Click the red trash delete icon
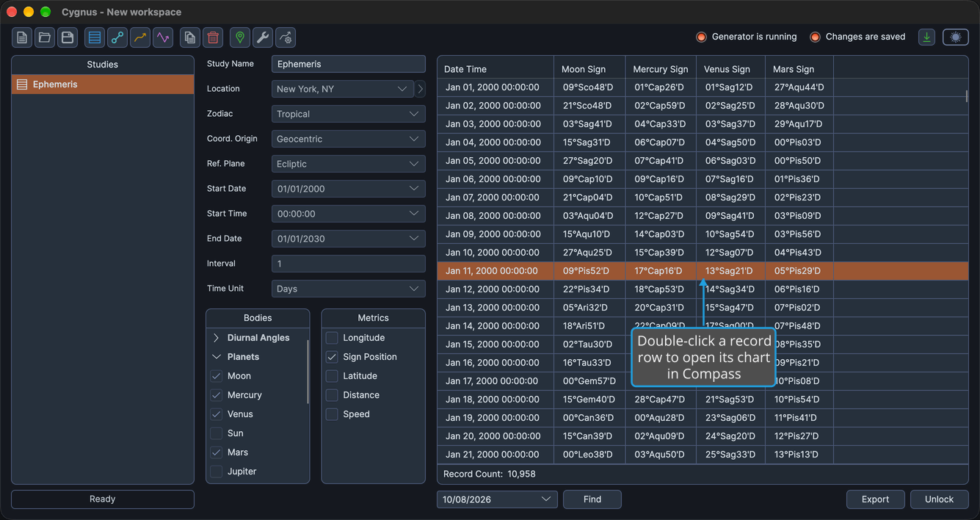The width and height of the screenshot is (980, 520). (213, 37)
